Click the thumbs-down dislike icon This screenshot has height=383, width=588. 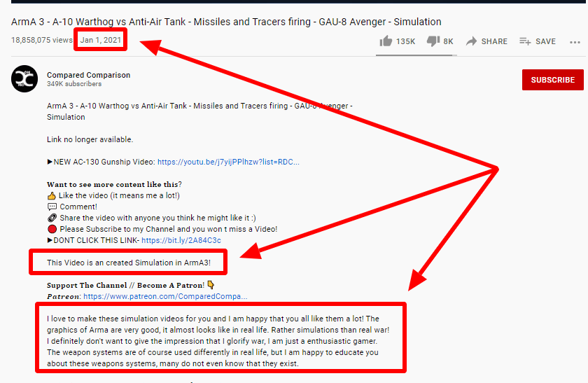coord(433,41)
